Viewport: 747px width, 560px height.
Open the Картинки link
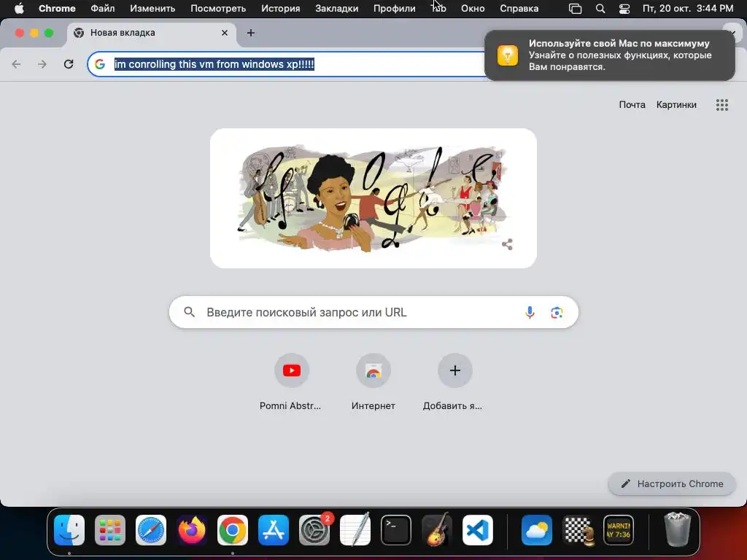point(676,105)
